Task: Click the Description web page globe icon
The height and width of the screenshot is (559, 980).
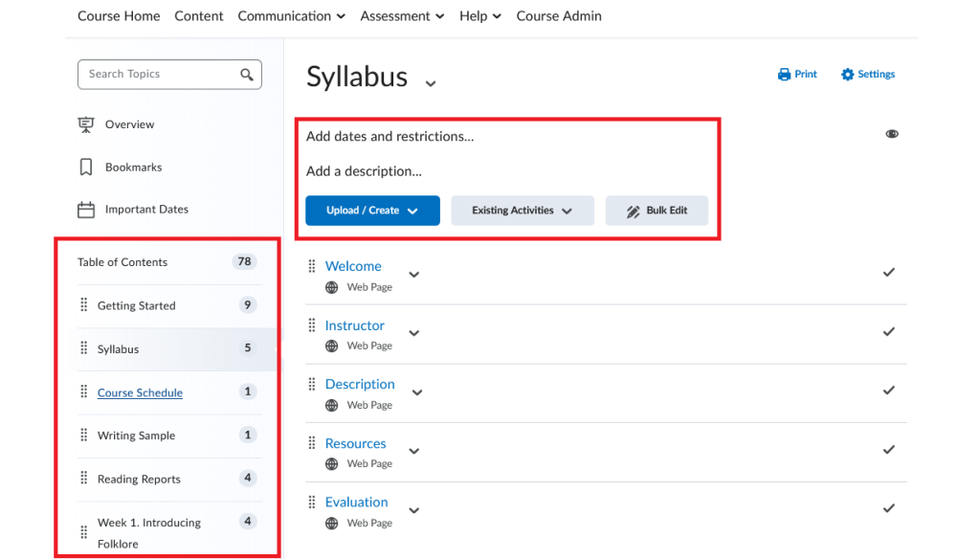Action: click(x=332, y=406)
